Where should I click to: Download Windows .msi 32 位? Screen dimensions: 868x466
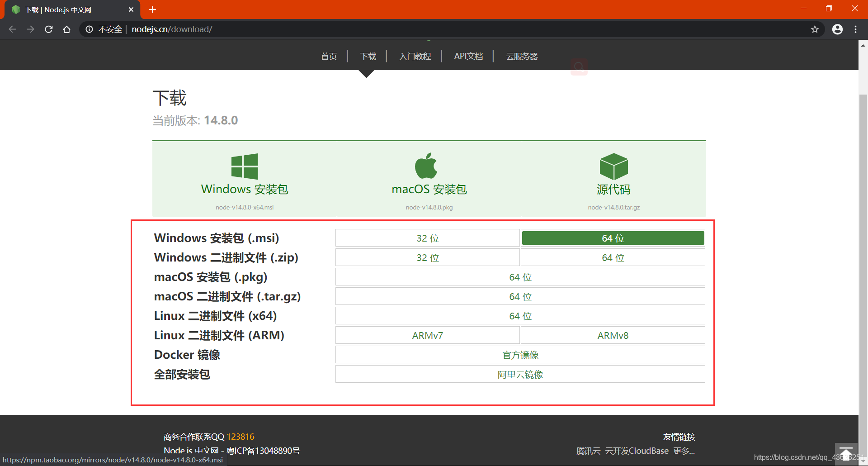pos(427,238)
